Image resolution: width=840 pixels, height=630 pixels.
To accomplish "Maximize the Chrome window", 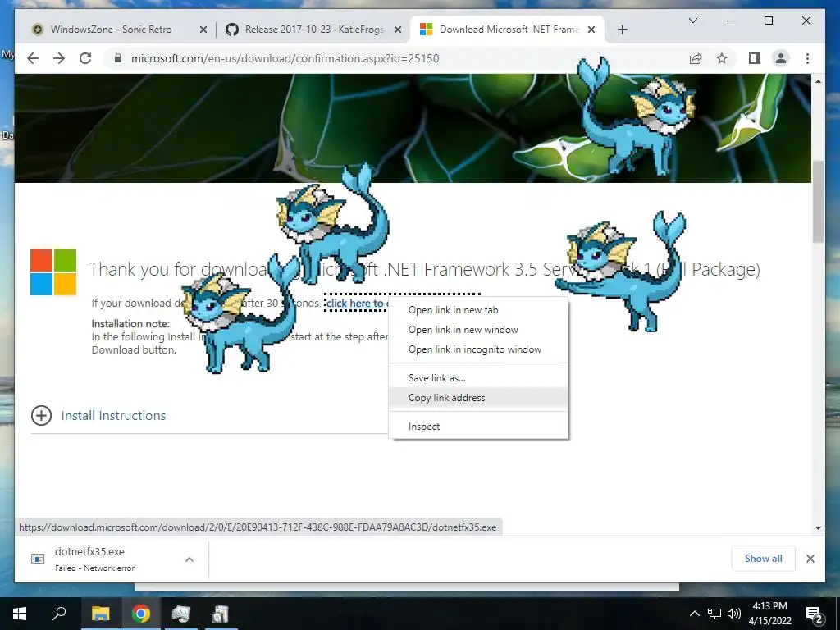I will click(x=768, y=21).
